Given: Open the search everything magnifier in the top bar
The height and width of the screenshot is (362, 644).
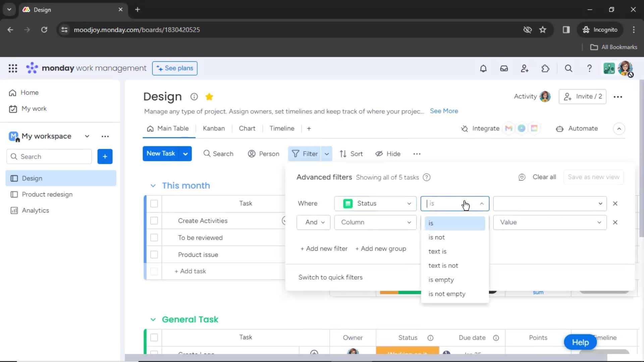Looking at the screenshot, I should pos(569,68).
